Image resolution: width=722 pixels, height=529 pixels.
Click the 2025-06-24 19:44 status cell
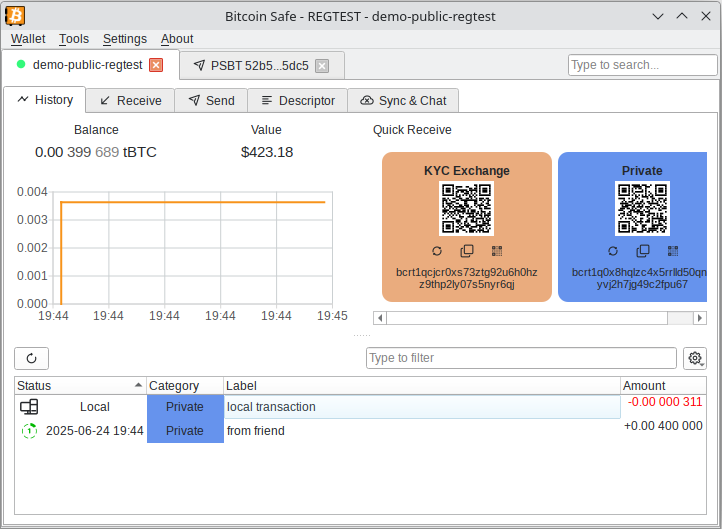coord(94,431)
